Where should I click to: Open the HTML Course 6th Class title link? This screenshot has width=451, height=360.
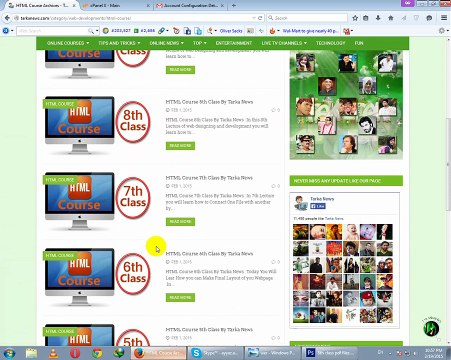point(209,254)
